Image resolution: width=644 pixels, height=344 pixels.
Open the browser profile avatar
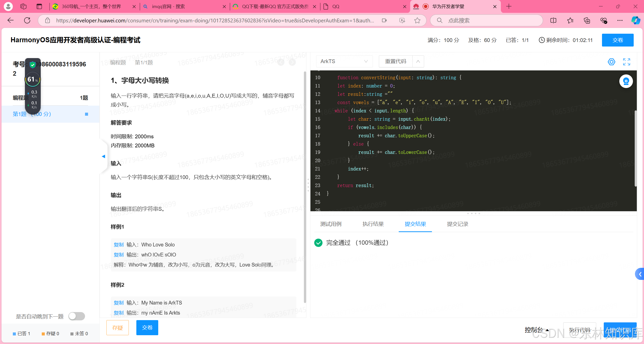pos(8,7)
